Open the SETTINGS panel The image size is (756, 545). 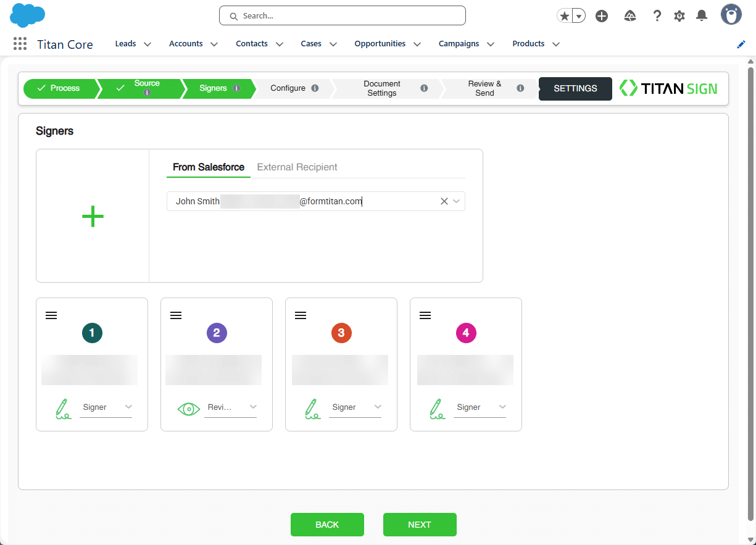(x=575, y=88)
